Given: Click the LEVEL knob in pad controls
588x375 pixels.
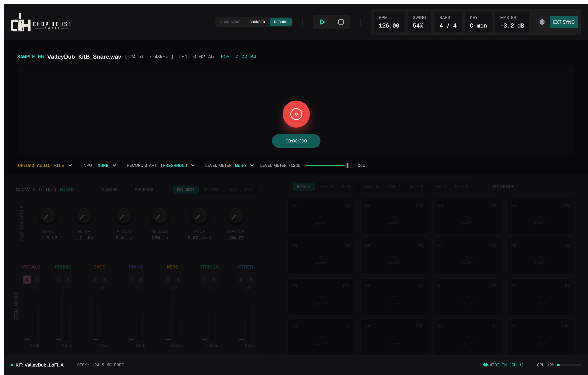Looking at the screenshot, I should (x=48, y=216).
